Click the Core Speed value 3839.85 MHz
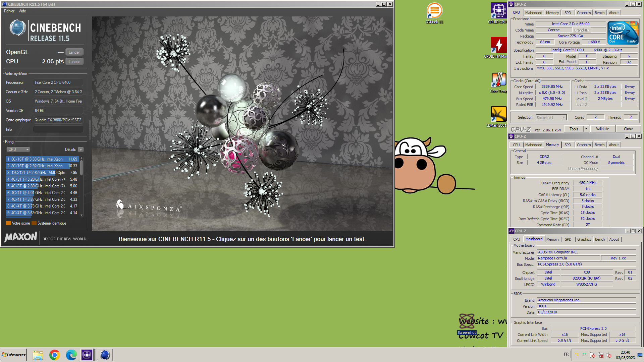 point(552,86)
